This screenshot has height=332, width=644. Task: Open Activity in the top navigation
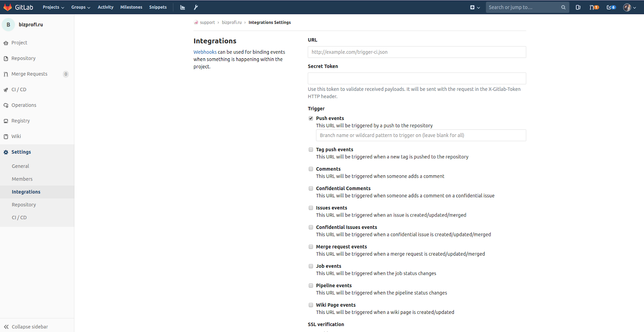[105, 7]
